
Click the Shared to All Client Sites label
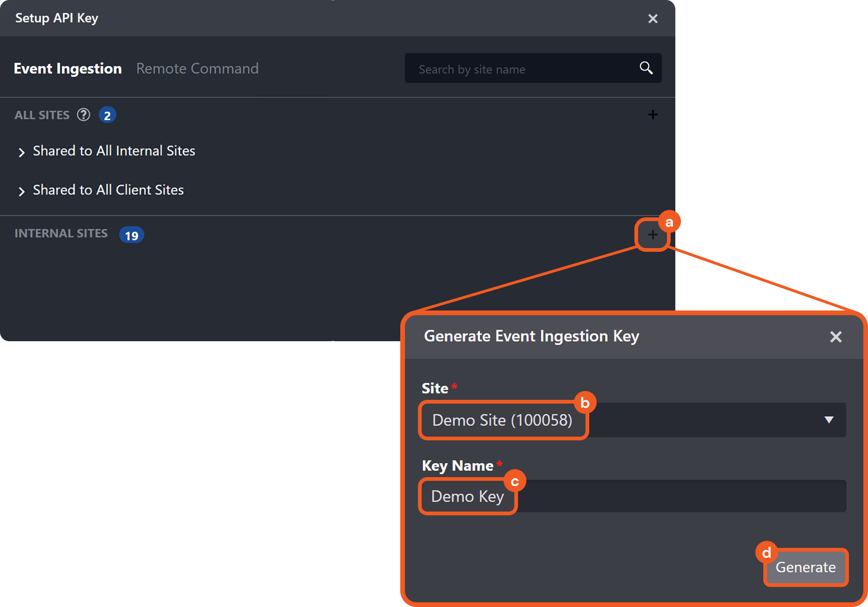(108, 190)
